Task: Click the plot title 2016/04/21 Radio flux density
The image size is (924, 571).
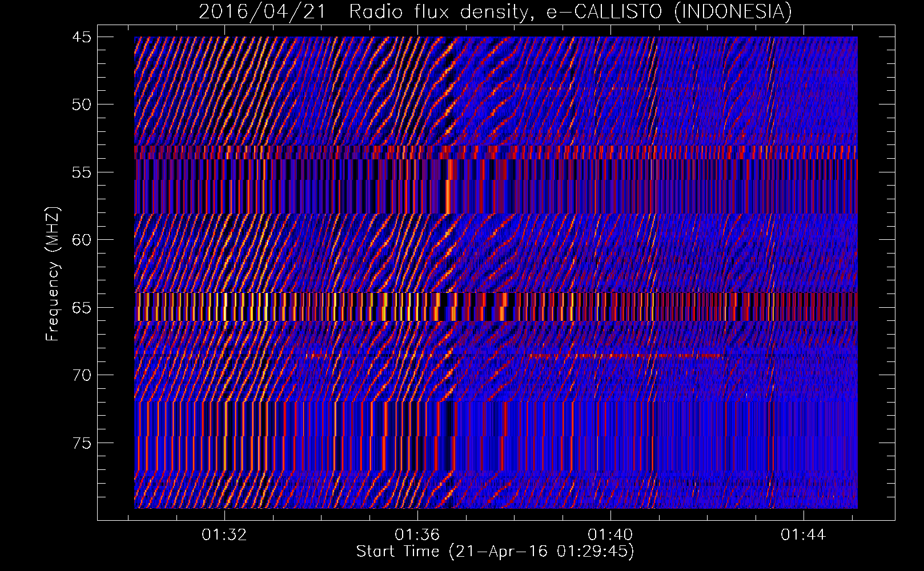Action: 496,11
